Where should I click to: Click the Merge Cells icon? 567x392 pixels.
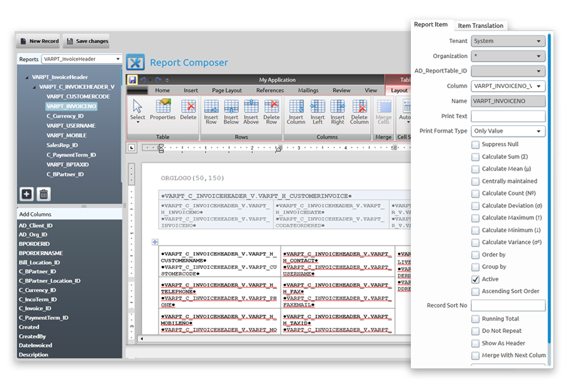[x=383, y=112]
